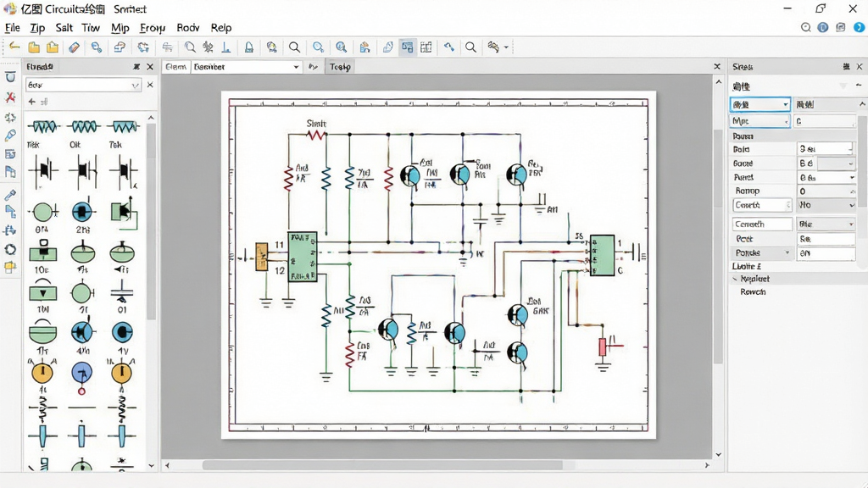Screen dimensions: 868x488
Task: Click the yellow back arrow toolbar icon
Action: [x=14, y=47]
